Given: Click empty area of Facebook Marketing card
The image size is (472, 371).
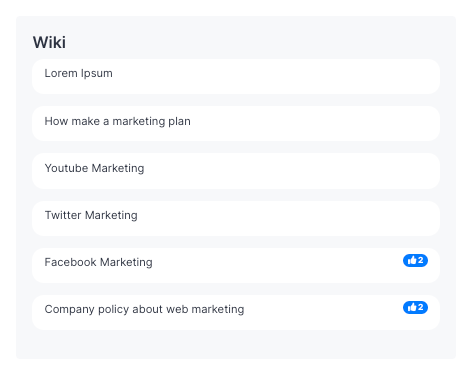Looking at the screenshot, I should [x=277, y=265].
